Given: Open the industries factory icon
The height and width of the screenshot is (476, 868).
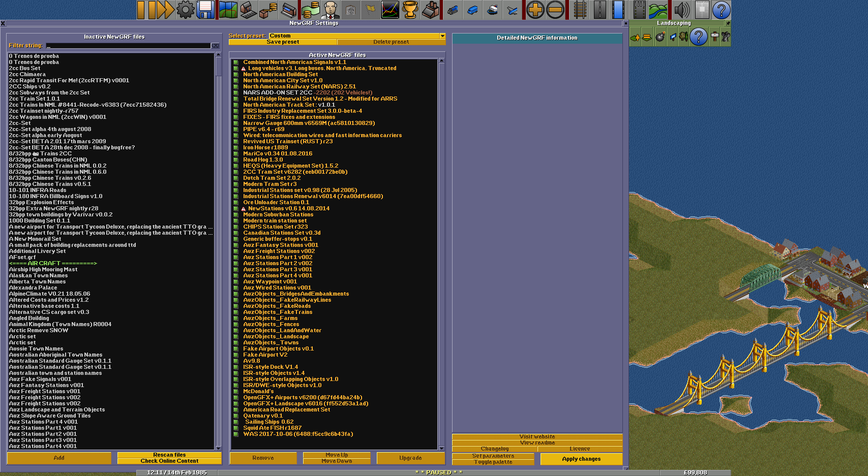Looking at the screenshot, I should [431, 10].
